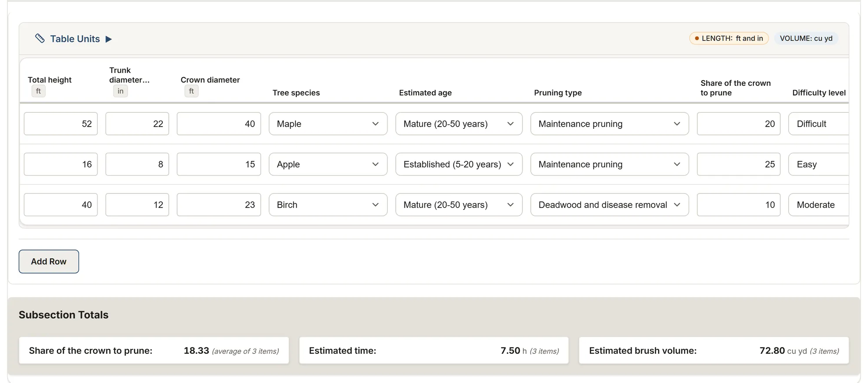Open the Deadwood and disease removal dropdown

coord(609,205)
